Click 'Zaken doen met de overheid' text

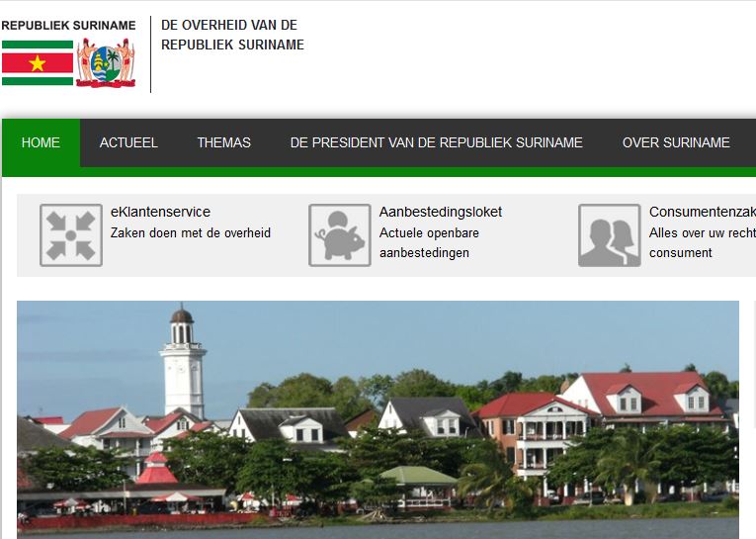tap(190, 233)
